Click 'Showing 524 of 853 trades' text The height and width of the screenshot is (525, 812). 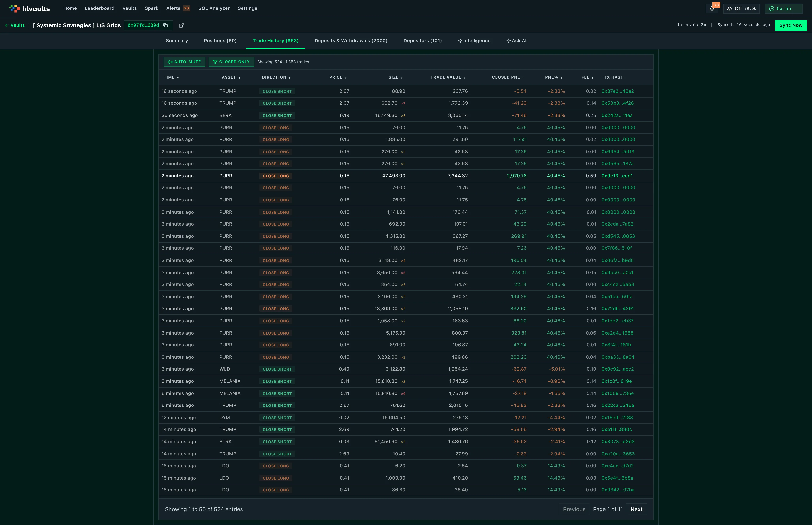click(283, 62)
